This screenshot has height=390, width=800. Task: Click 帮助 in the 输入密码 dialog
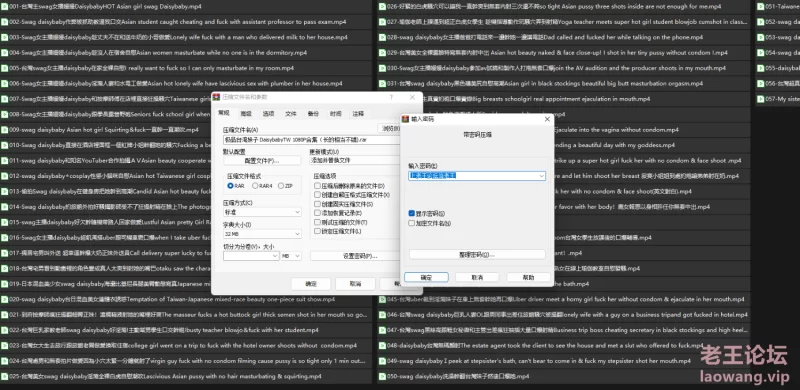tap(528, 277)
